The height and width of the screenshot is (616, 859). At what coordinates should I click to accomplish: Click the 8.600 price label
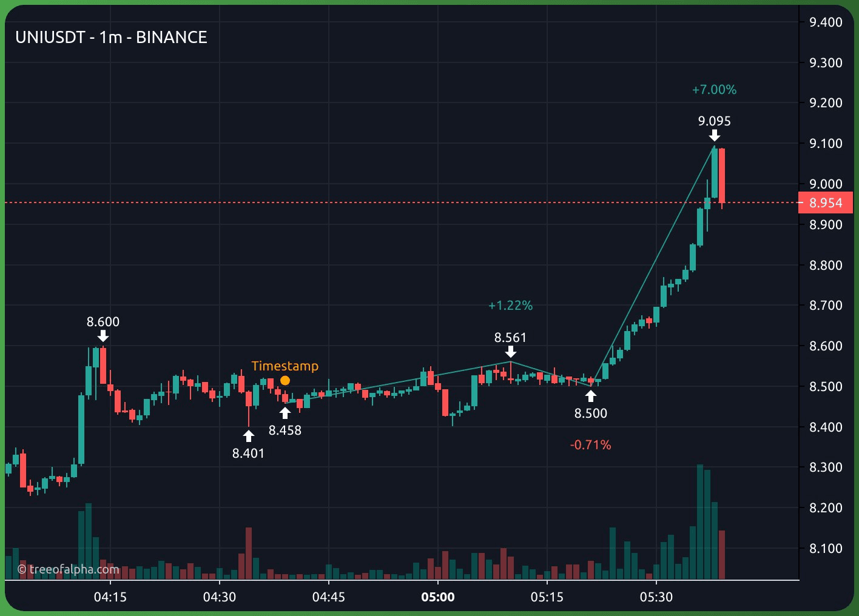(x=103, y=322)
